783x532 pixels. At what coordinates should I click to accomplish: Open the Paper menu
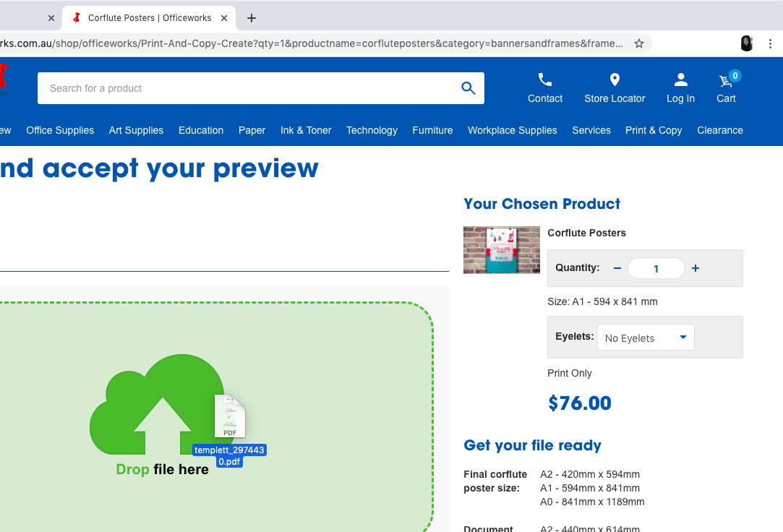click(252, 130)
